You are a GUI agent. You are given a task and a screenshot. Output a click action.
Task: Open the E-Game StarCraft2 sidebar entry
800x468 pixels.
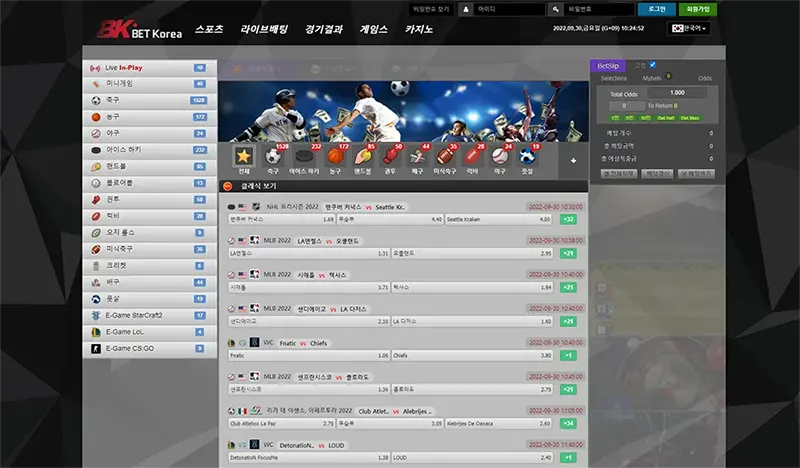tap(149, 315)
